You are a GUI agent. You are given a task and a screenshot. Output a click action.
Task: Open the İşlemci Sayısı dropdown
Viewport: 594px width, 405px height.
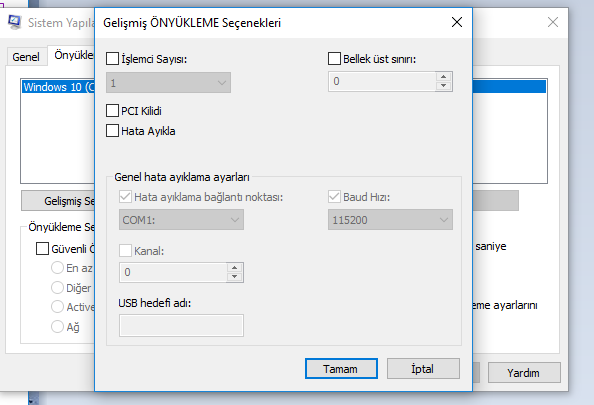coord(168,83)
